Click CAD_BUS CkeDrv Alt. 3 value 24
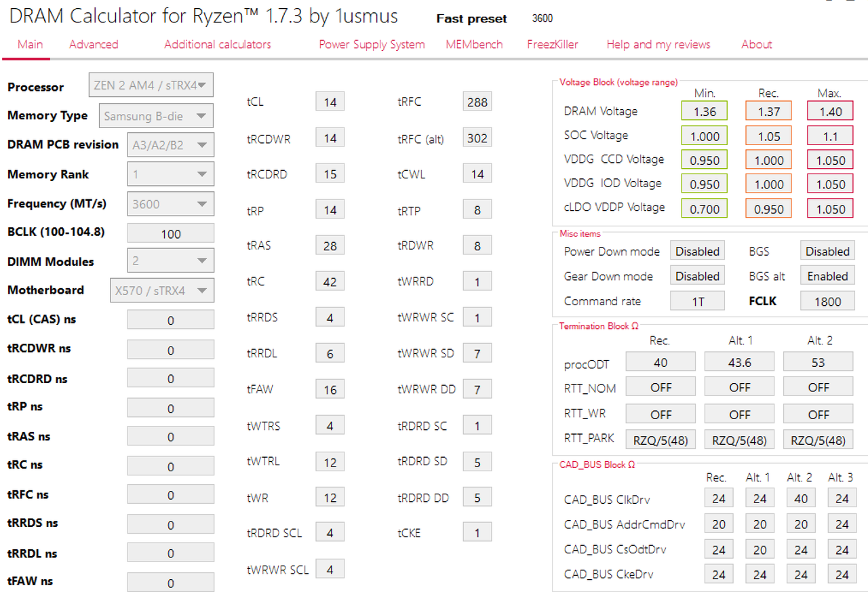Viewport: 868px width, 592px height. click(x=842, y=574)
